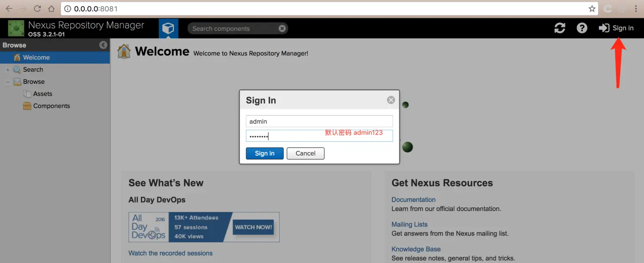
Task: Go to browser home icon
Action: 51,9
